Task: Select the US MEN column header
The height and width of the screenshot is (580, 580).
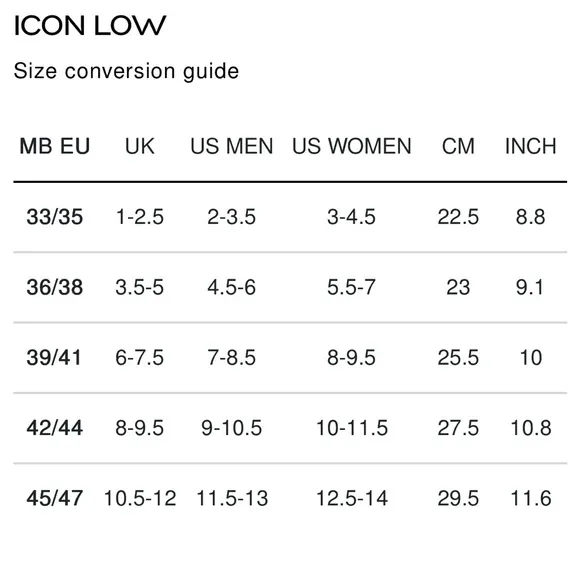Action: [232, 146]
